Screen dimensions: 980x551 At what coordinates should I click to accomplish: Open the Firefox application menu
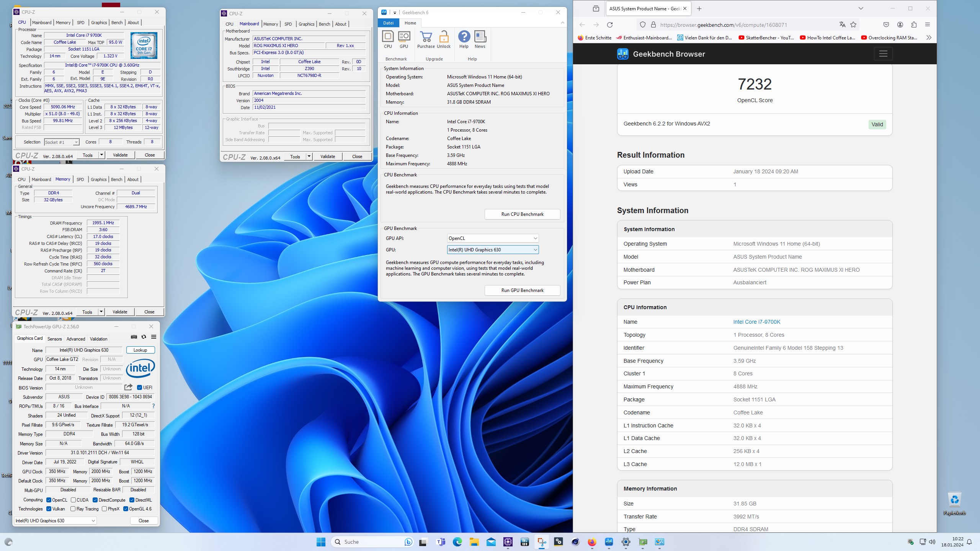928,25
